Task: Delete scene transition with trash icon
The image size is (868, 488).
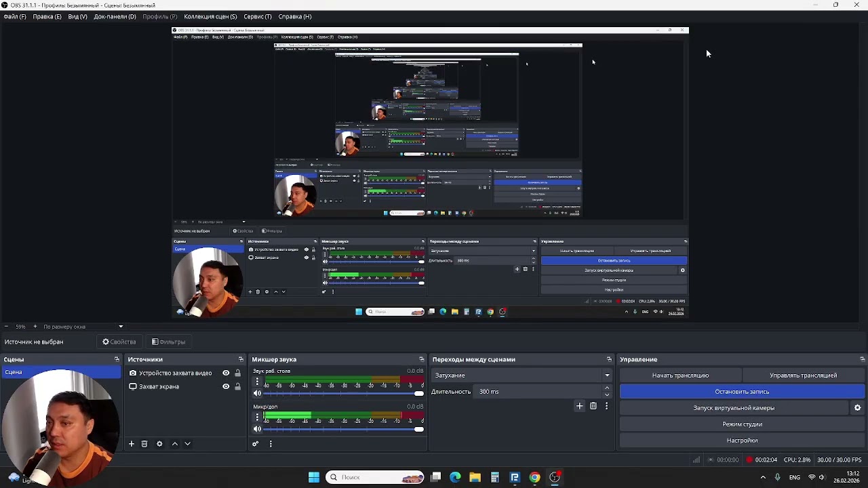Action: 593,406
